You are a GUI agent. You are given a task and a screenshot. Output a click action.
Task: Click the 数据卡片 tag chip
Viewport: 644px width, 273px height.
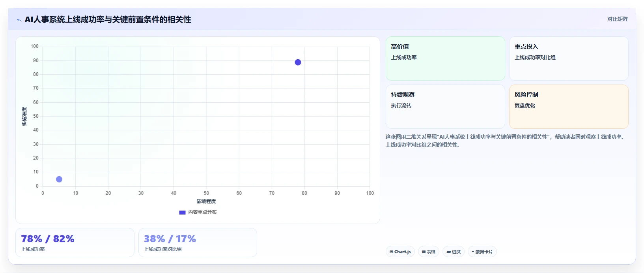482,252
